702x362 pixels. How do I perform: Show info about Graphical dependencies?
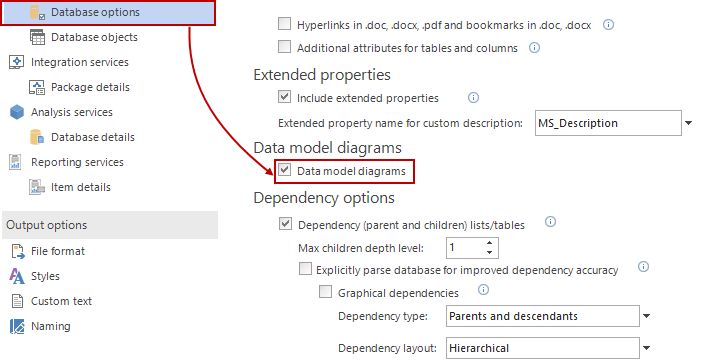483,290
